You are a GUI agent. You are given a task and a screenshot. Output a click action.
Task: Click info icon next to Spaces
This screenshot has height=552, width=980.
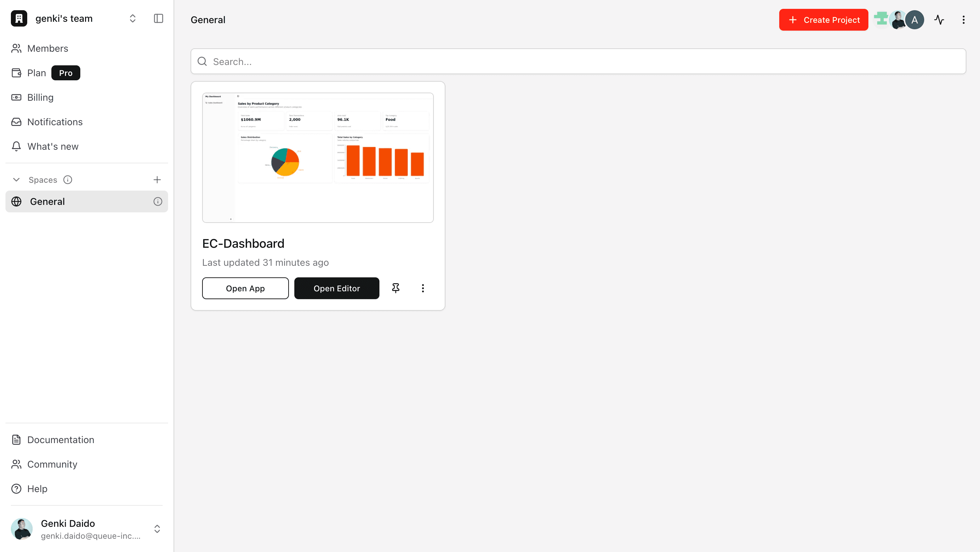pyautogui.click(x=68, y=180)
